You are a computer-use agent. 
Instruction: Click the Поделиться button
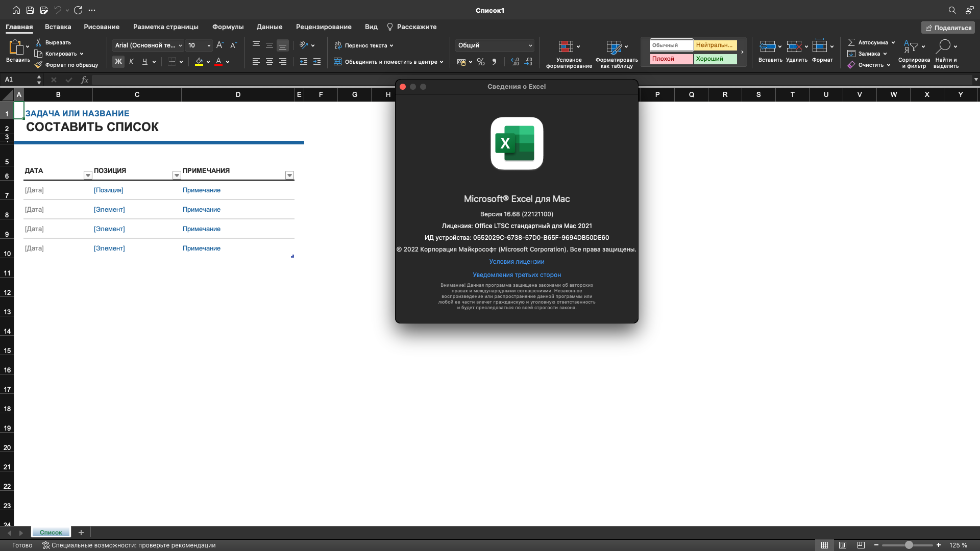click(948, 28)
